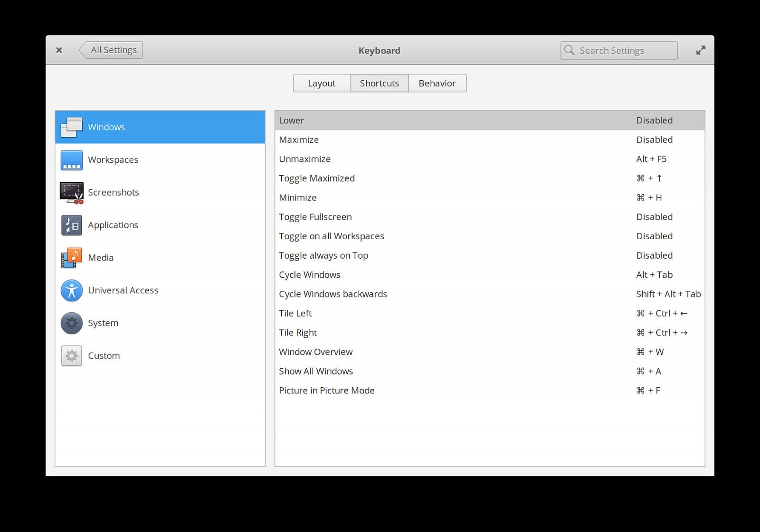Click the Tile Left shortcut row
The width and height of the screenshot is (760, 532).
(x=427, y=313)
